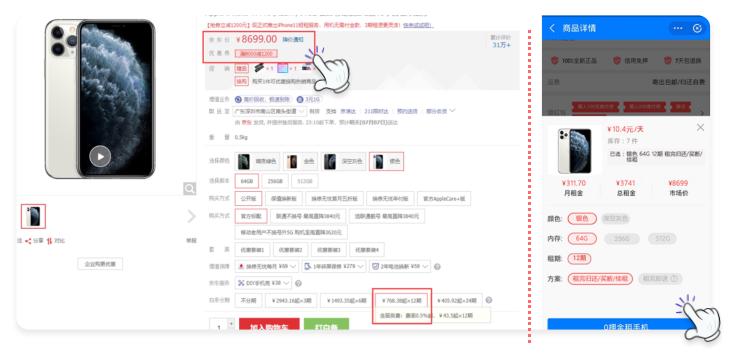Image resolution: width=734 pixels, height=361 pixels.
Task: Choose the gold color option
Action: [x=300, y=162]
